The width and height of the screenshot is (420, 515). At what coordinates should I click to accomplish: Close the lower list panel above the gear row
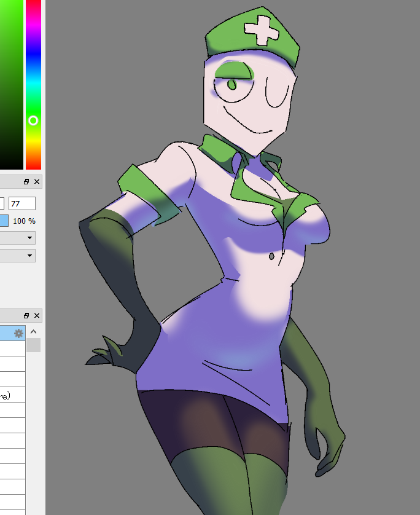(x=37, y=316)
